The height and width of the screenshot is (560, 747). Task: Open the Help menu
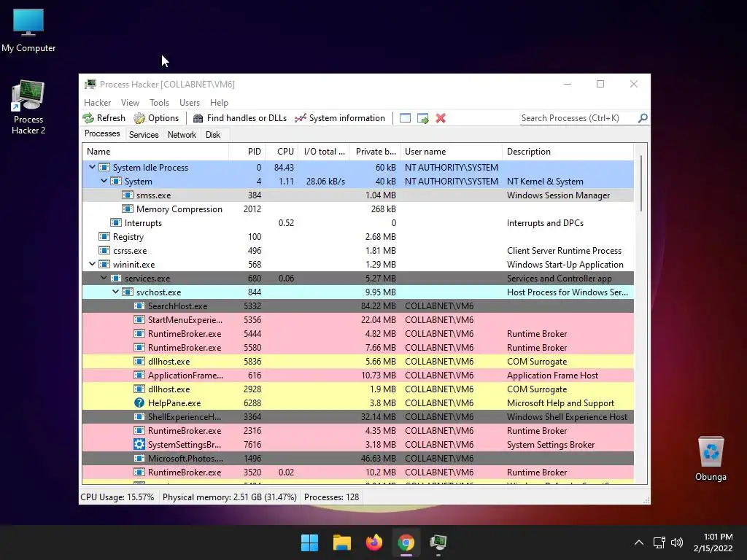pos(219,103)
